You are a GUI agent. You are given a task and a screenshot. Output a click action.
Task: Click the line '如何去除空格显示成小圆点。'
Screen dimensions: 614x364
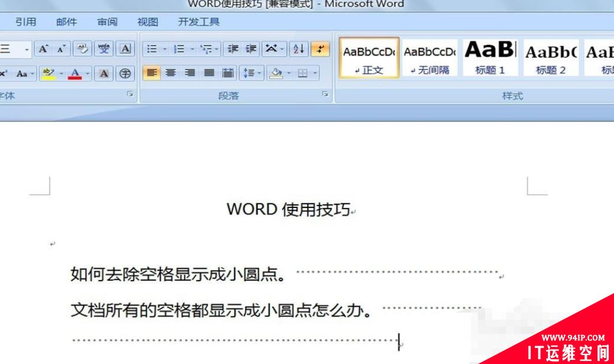[x=178, y=274]
